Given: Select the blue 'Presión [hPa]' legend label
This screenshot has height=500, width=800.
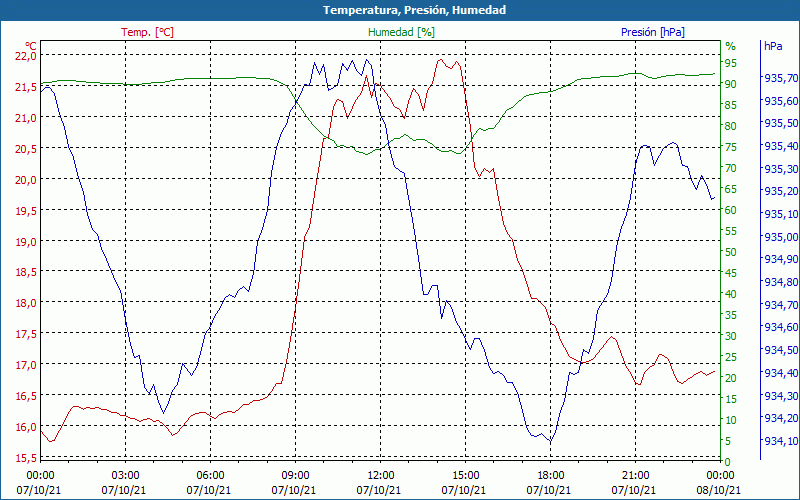Looking at the screenshot, I should point(653,32).
